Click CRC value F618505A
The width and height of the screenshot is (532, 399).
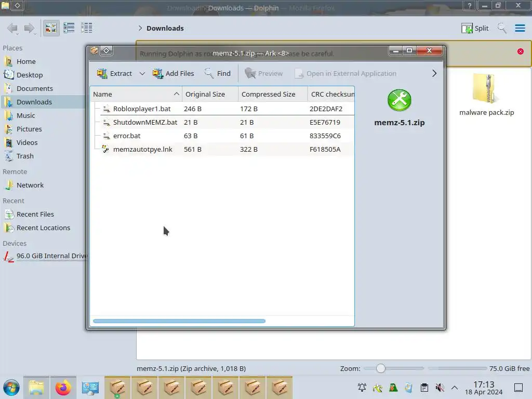tap(325, 149)
